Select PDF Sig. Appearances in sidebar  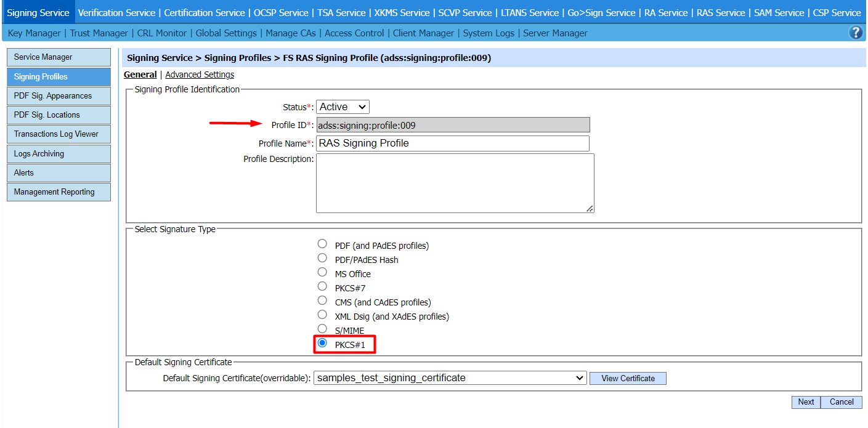click(x=58, y=96)
